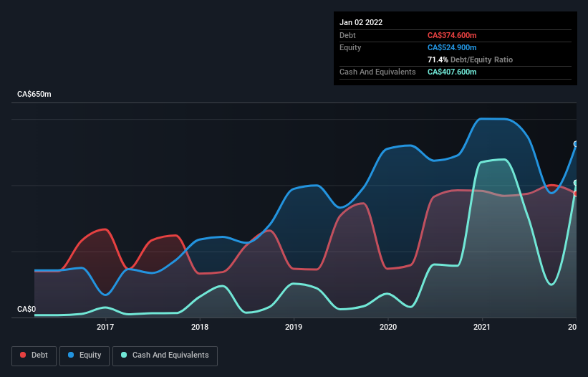Toggle the Equity series legend button
Viewport: 588px width, 377px height.
pos(85,355)
